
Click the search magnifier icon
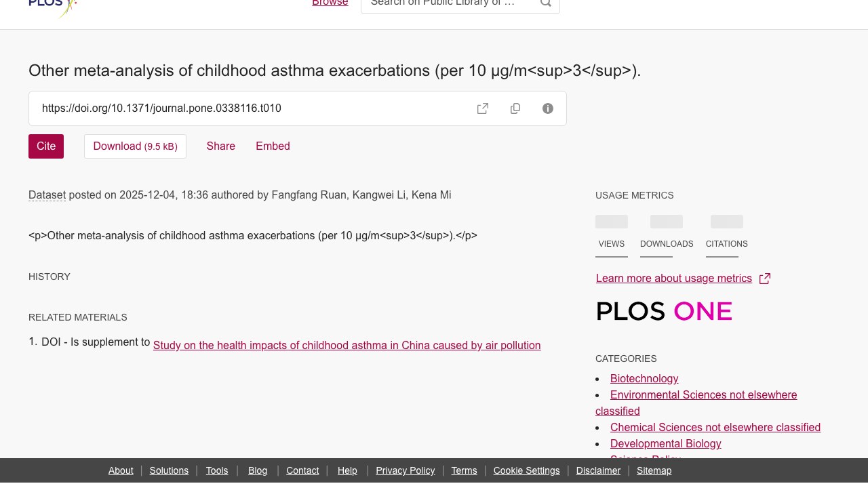click(545, 3)
